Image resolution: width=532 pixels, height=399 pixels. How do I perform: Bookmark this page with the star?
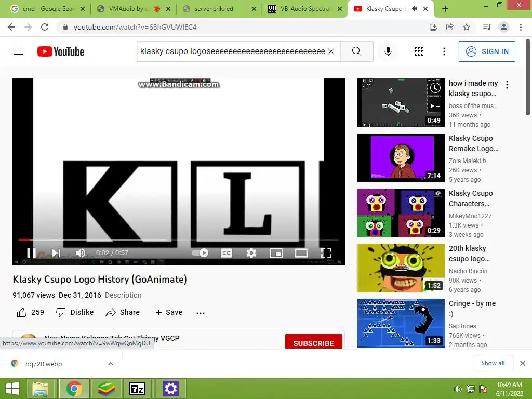click(467, 27)
